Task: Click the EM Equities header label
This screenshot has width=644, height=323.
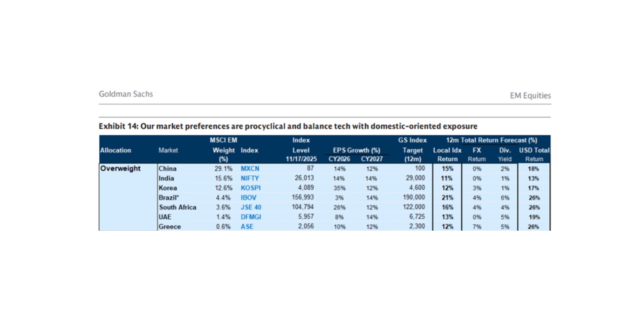Action: coord(530,95)
